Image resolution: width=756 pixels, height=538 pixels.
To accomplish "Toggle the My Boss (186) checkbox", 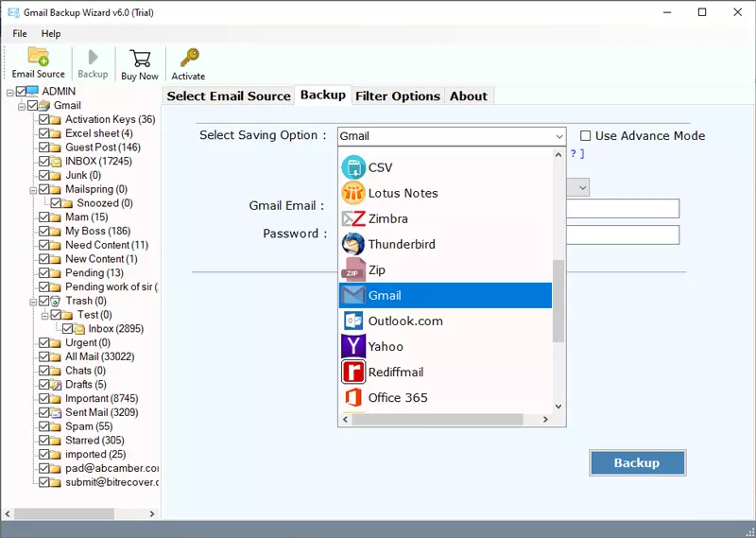I will point(43,231).
